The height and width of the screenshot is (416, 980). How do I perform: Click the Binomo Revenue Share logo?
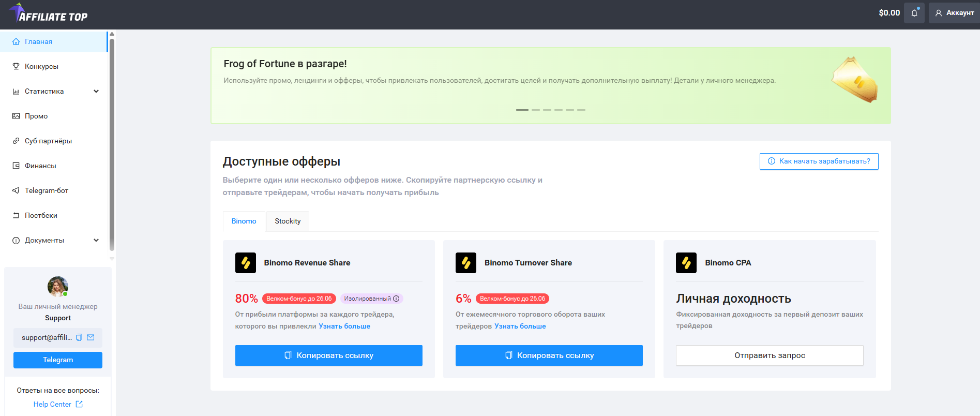click(x=246, y=263)
